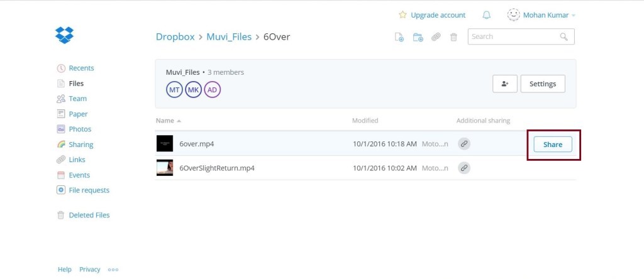The image size is (644, 279).
Task: Click the upload file icon in toolbar
Action: click(399, 37)
